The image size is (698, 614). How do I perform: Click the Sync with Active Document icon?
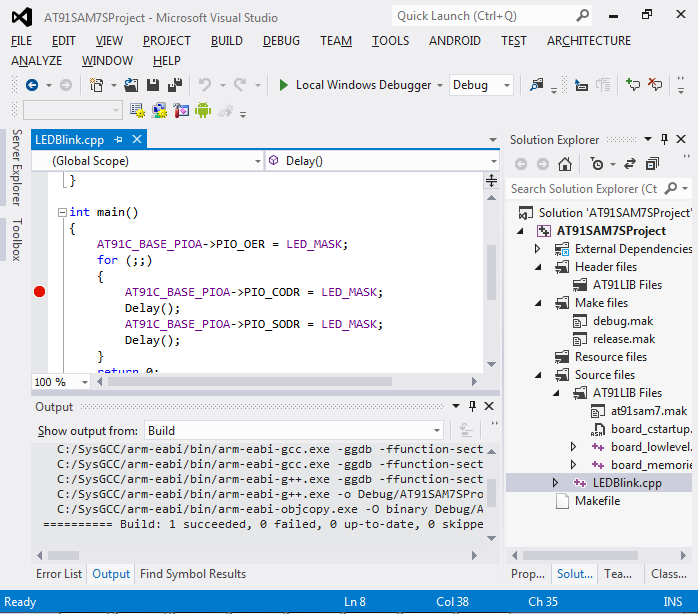pos(630,164)
